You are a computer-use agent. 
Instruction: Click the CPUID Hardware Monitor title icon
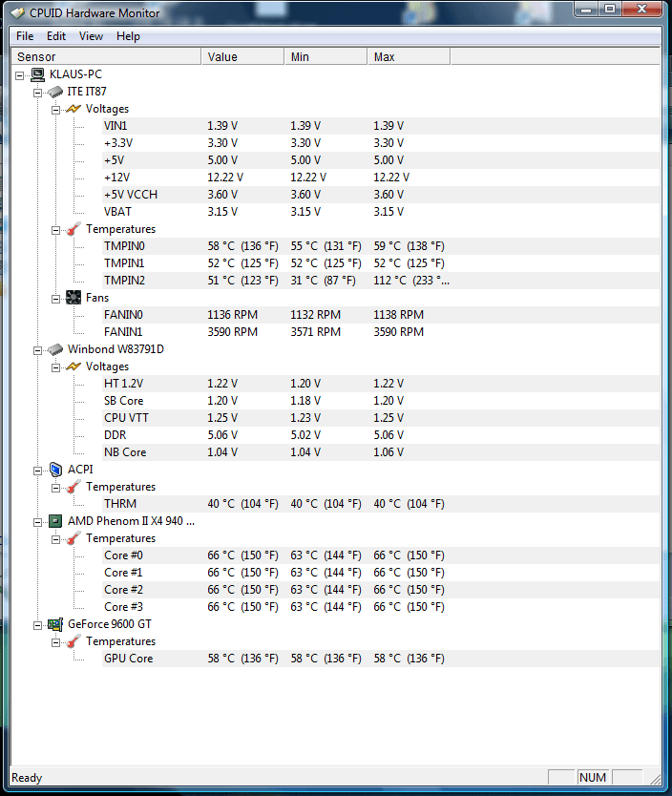click(x=18, y=12)
